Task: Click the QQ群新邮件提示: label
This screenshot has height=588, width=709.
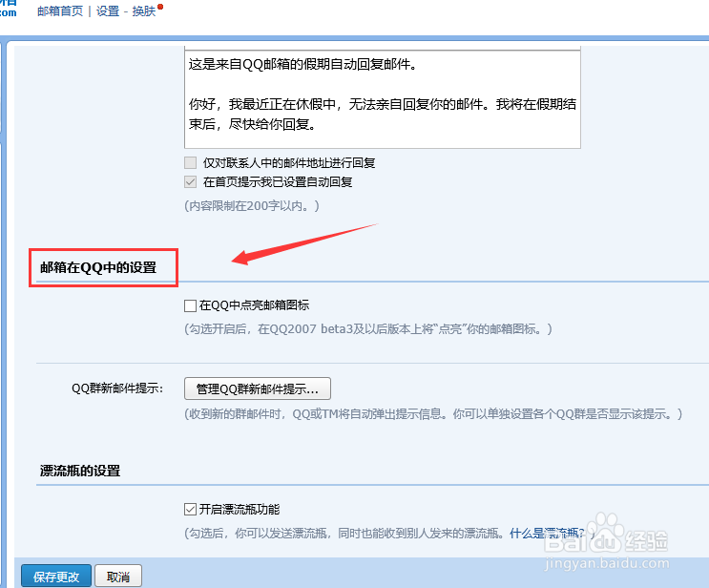Action: 117,388
